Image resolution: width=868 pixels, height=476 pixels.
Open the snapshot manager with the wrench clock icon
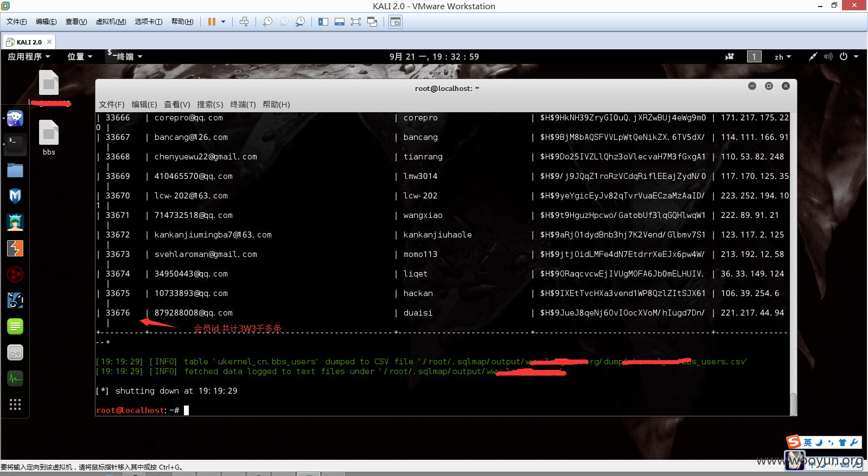(300, 22)
